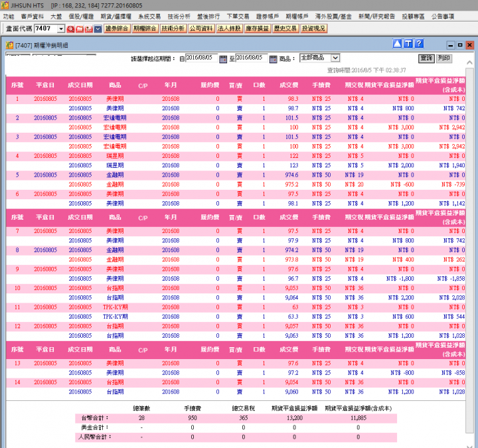Viewport: 478px width, 448px height.
Task: Click the 歷史交易 toolbar button
Action: coord(285,29)
